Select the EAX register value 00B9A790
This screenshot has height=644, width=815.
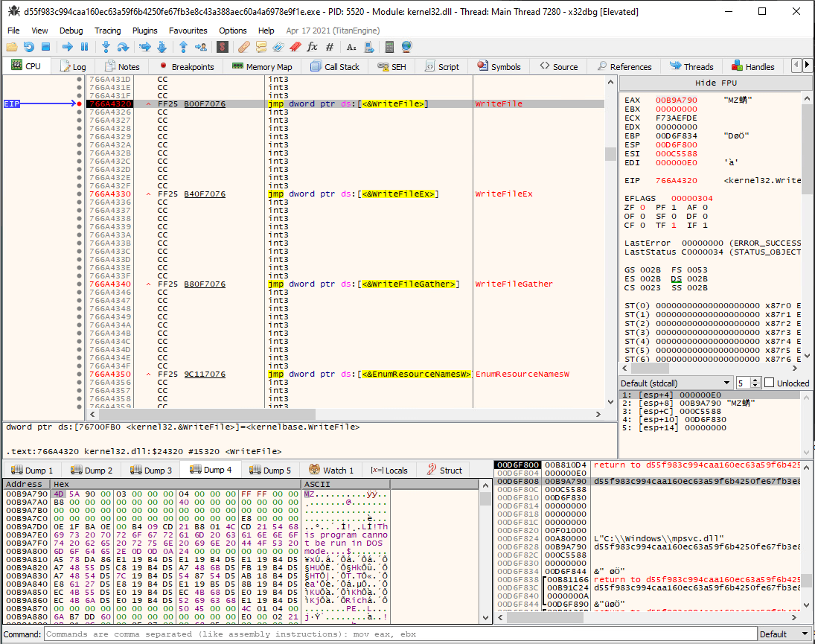(677, 100)
